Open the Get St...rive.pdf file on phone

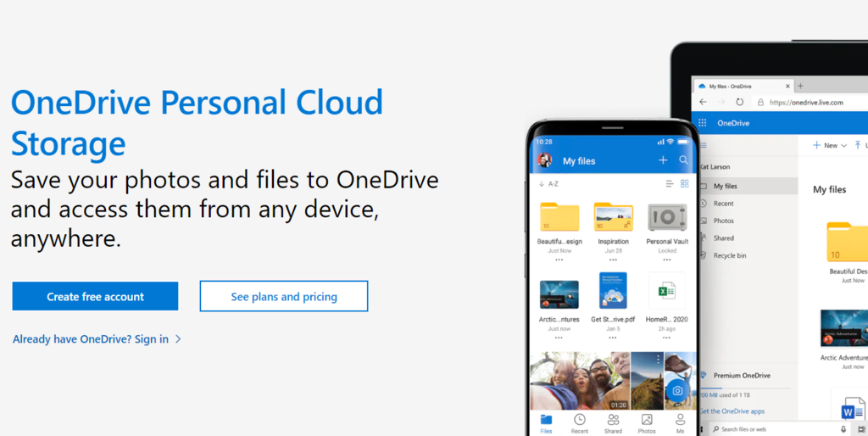click(x=613, y=290)
